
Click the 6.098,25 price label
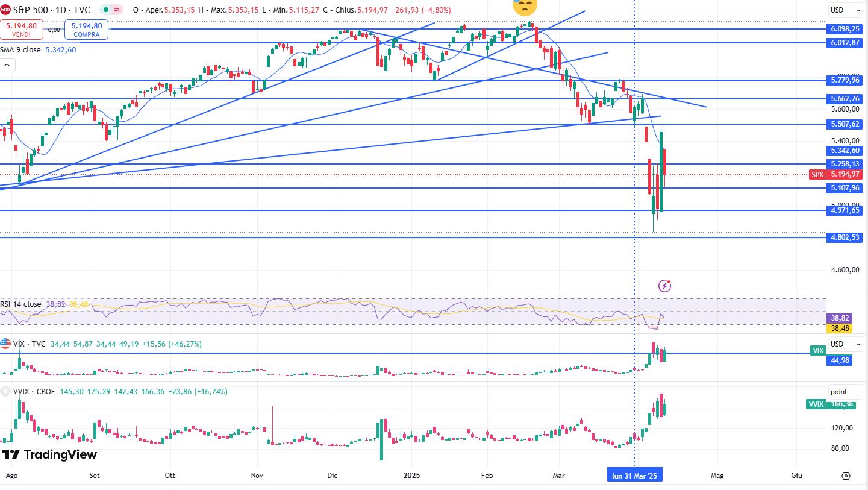(x=845, y=28)
